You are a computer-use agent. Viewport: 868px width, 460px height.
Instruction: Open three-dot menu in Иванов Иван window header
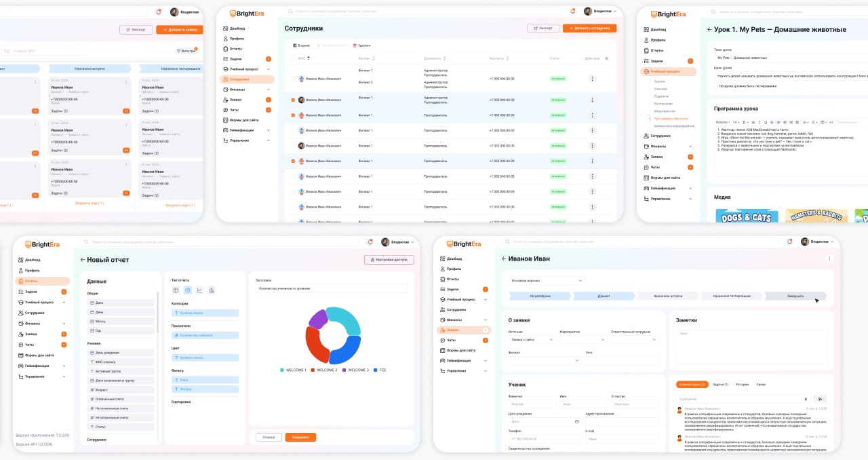tap(829, 258)
